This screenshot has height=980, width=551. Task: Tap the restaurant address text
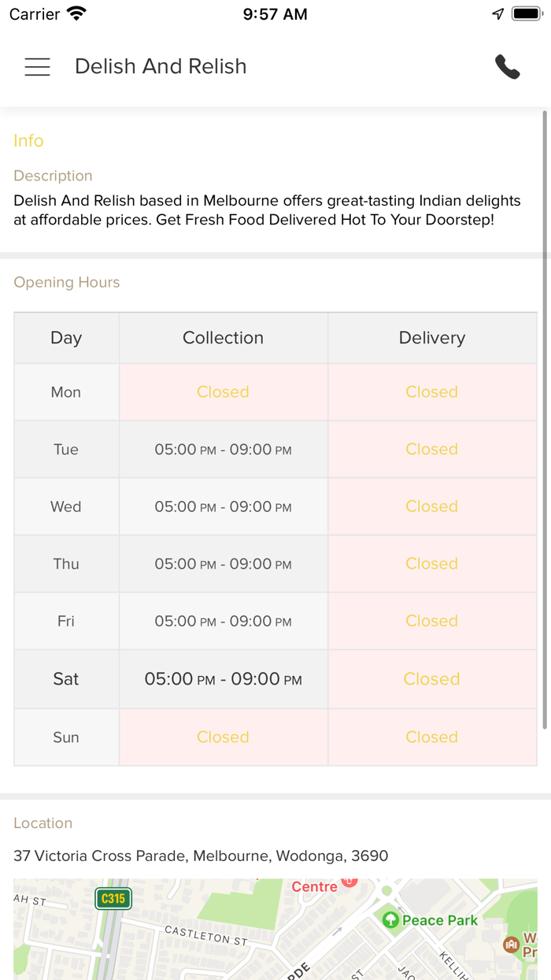point(201,856)
